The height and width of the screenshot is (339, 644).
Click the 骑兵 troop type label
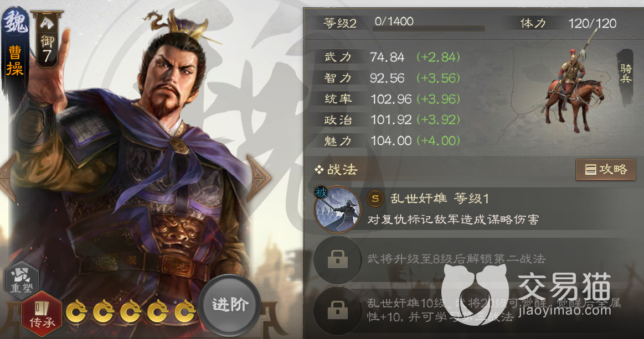[626, 74]
